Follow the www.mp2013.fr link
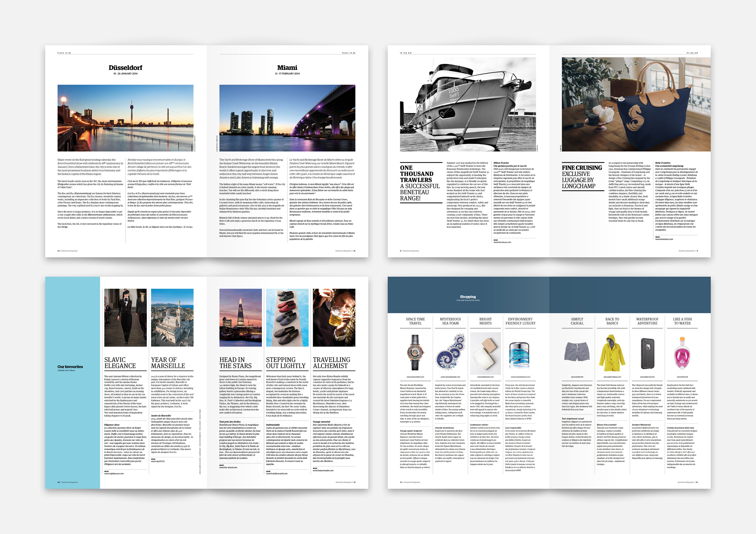Image resolution: width=756 pixels, height=534 pixels. [158, 462]
